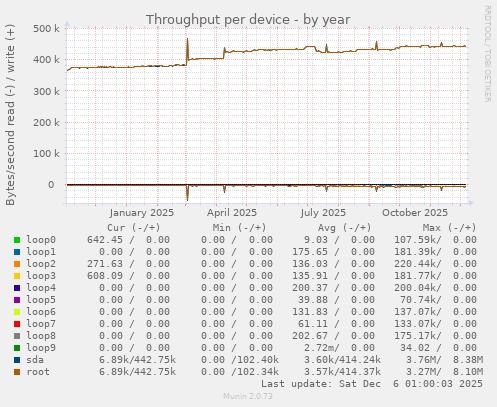Select the loop6 legend label
The width and height of the screenshot is (497, 407).
tap(41, 312)
